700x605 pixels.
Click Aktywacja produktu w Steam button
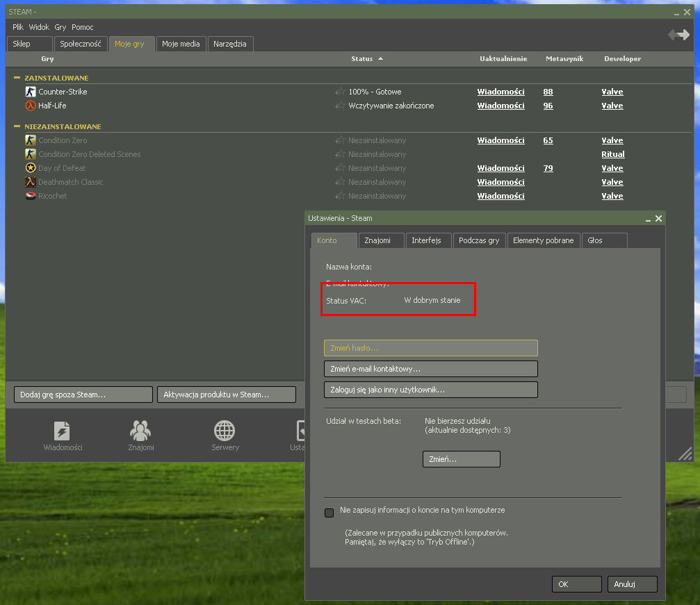227,395
